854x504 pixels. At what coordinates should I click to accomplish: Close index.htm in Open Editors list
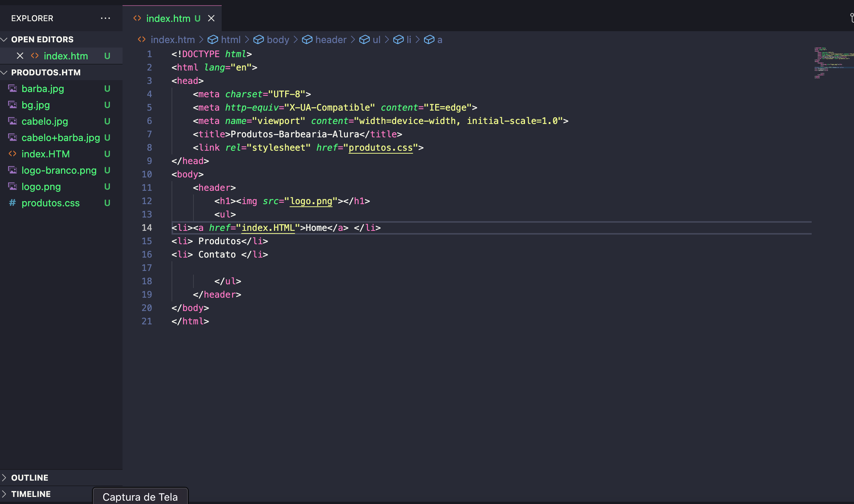pyautogui.click(x=20, y=56)
